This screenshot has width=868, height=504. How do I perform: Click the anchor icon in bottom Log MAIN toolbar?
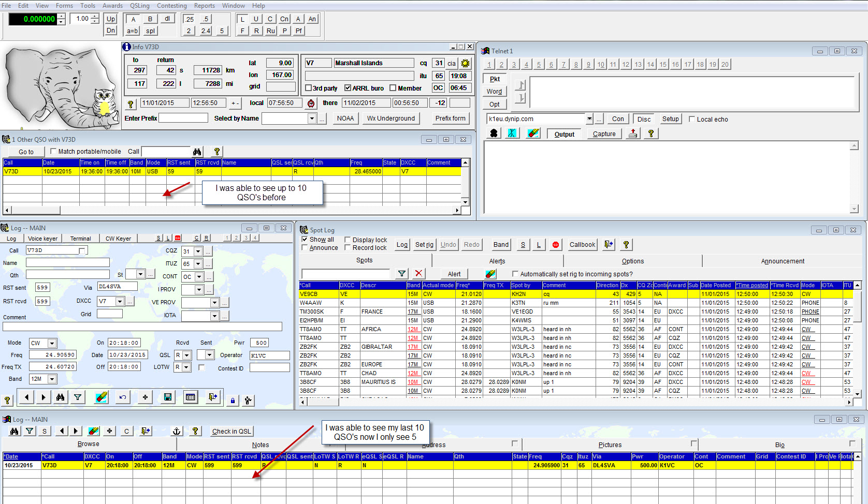click(x=177, y=431)
